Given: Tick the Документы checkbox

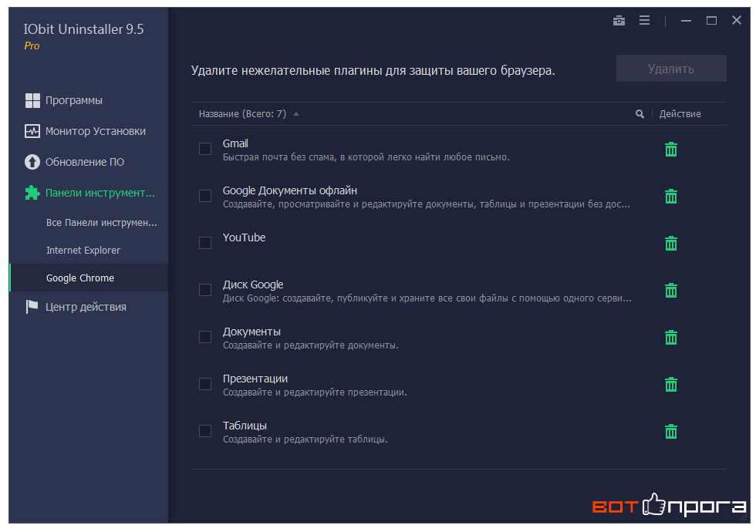Looking at the screenshot, I should click(205, 337).
